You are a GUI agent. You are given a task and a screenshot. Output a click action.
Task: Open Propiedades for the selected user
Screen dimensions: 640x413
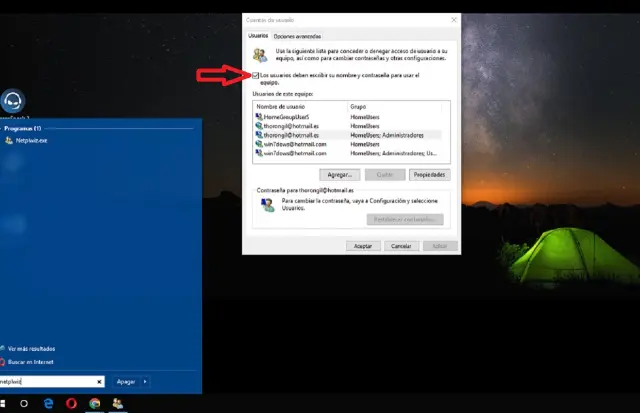coord(429,175)
